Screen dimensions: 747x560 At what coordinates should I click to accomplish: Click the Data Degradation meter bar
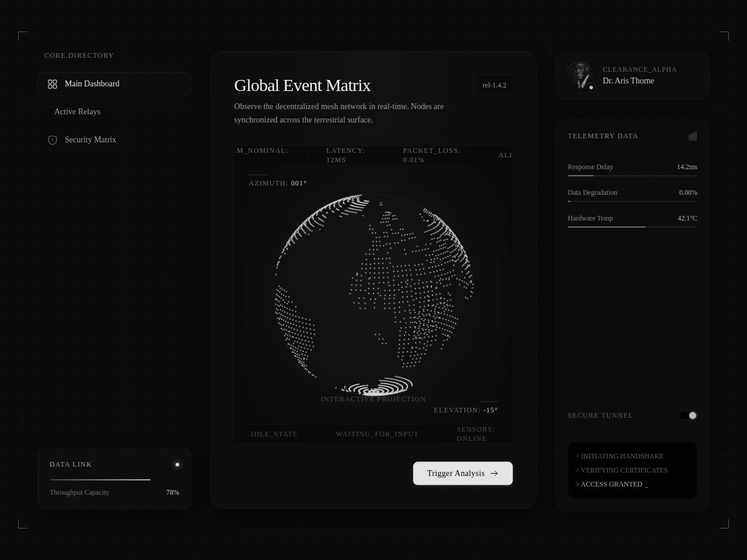(x=632, y=201)
